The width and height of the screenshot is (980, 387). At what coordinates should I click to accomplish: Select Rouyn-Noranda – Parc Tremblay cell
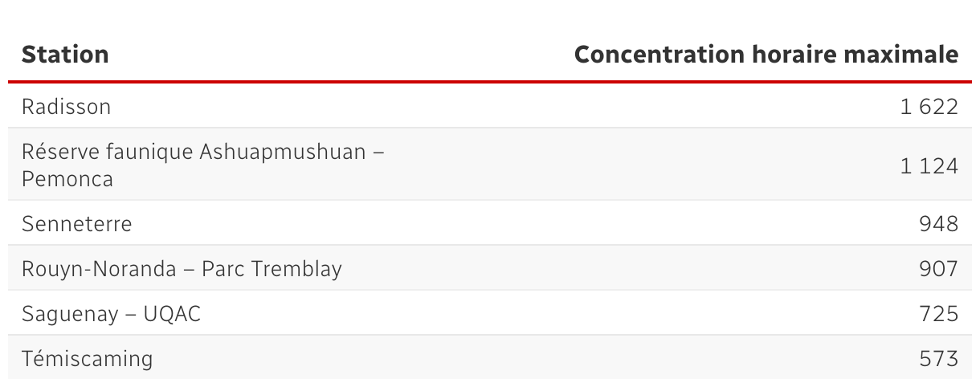pyautogui.click(x=182, y=268)
